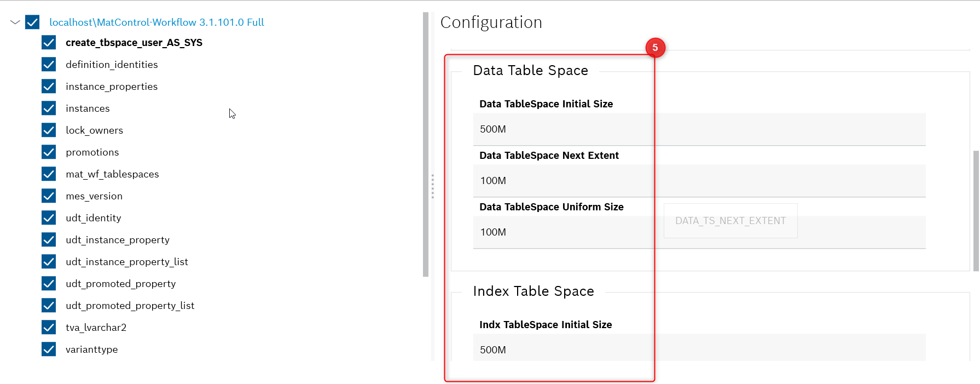Viewport: 980px width, 384px height.
Task: Uncheck the udt_instance_property_list entry
Action: click(x=49, y=261)
